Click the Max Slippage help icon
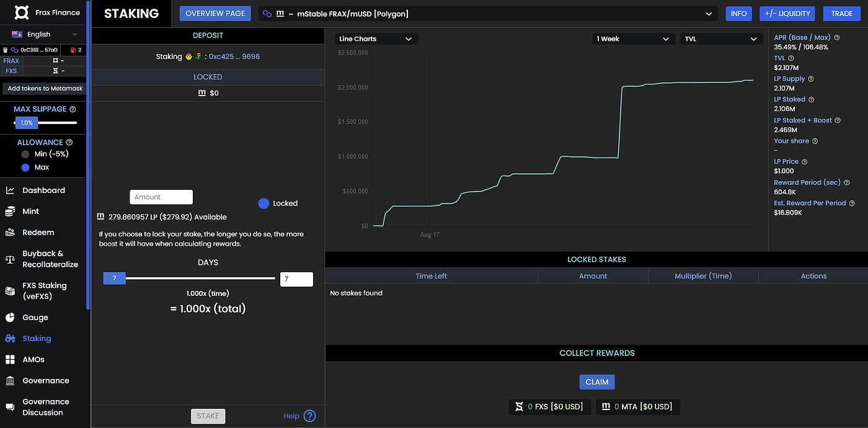The image size is (868, 428). coord(73,109)
